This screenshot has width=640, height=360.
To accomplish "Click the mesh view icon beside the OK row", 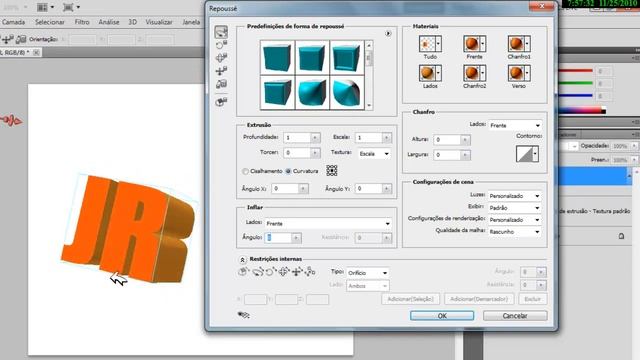I will 244,315.
